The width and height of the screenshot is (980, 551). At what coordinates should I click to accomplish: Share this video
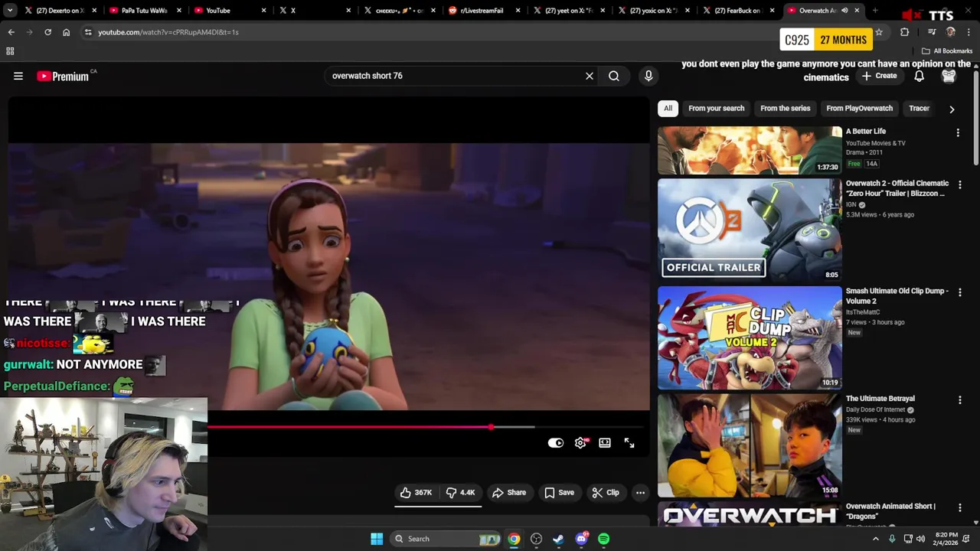509,493
